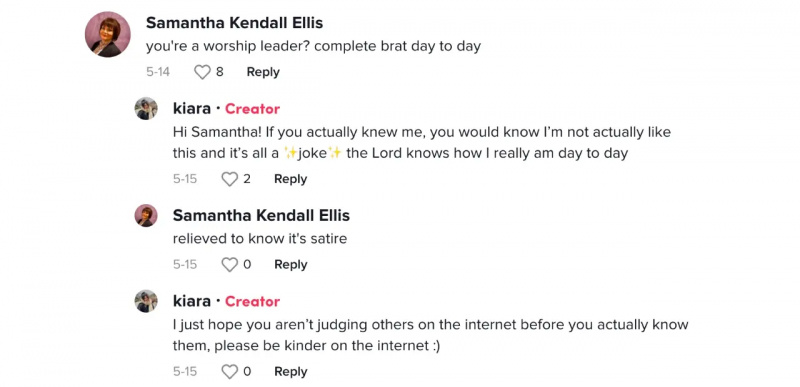Viewport: 800px width, 387px height.
Task: Click the Creator badge on last kiara reply
Action: click(253, 301)
